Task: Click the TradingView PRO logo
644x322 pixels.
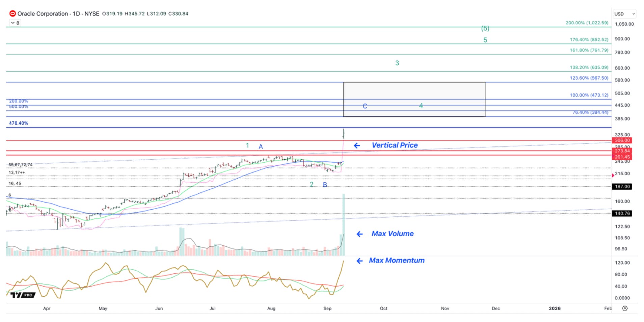Action: point(23,295)
